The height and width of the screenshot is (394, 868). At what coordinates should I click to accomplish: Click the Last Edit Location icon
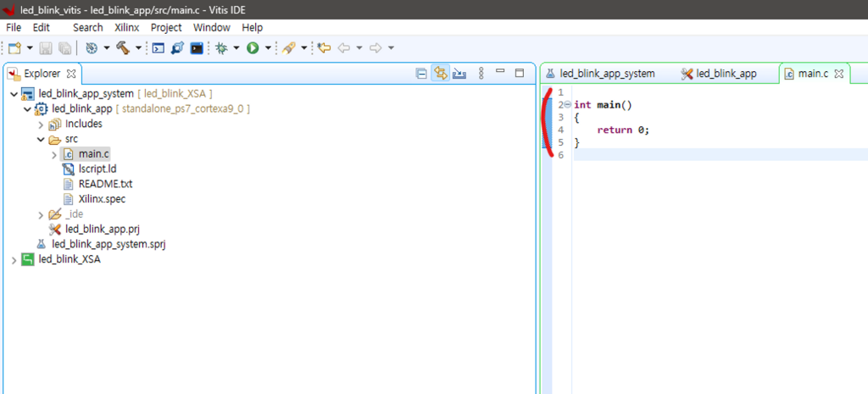pos(325,48)
